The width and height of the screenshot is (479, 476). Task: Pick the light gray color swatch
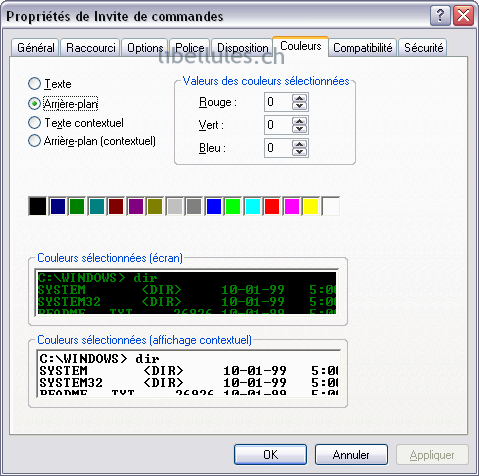pos(174,206)
